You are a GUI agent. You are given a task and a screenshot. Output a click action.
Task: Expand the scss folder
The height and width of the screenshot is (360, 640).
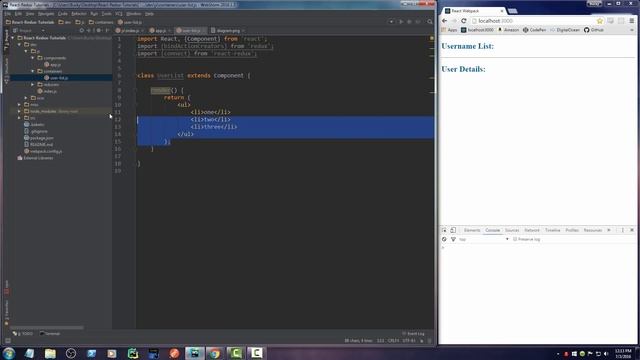[26, 98]
